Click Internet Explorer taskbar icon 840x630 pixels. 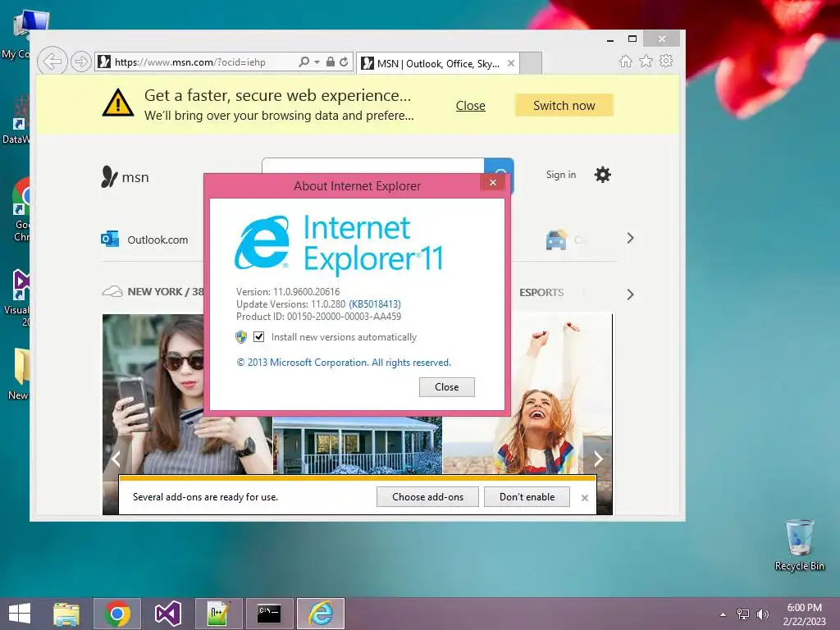[321, 614]
